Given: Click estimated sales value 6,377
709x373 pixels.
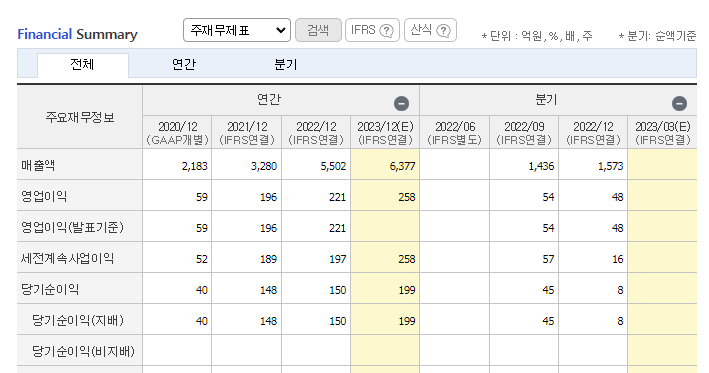Looking at the screenshot, I should point(402,166).
